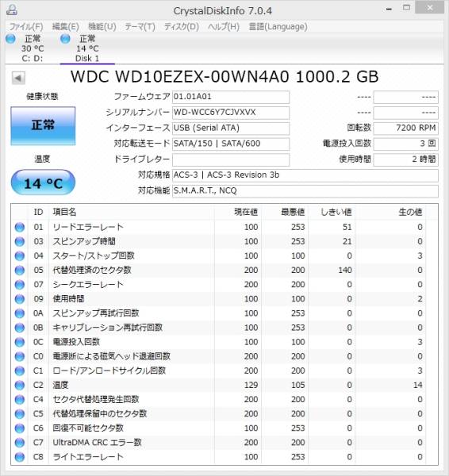The width and height of the screenshot is (449, 476).
Task: Click status icon for ID C7 UltraDMA CRC row
Action: tap(20, 443)
